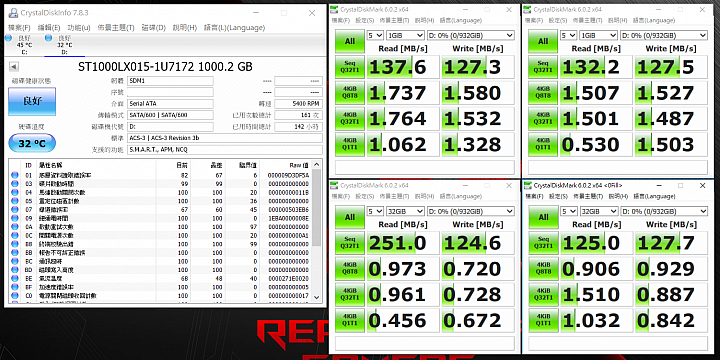The height and width of the screenshot is (360, 720).
Task: Click the CrystalDiskInfo 7.8.3 title bar app icon
Action: coord(13,13)
